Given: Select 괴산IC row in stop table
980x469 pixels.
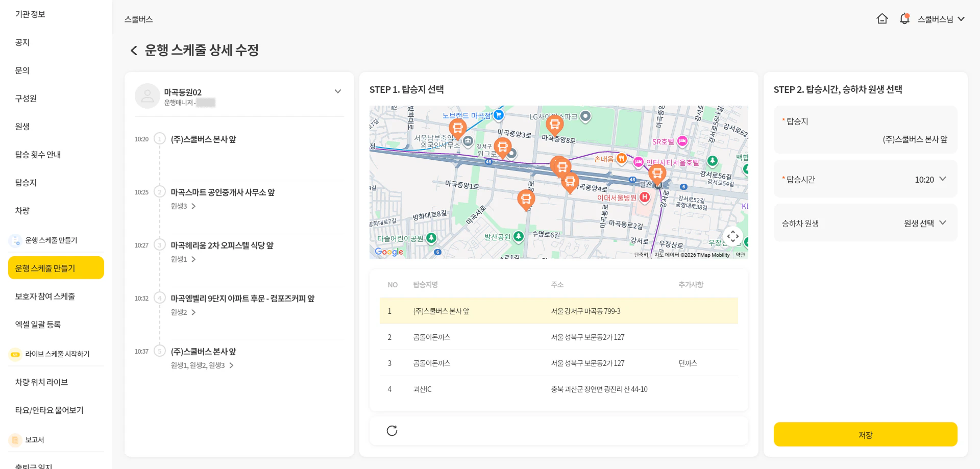Looking at the screenshot, I should click(x=558, y=389).
